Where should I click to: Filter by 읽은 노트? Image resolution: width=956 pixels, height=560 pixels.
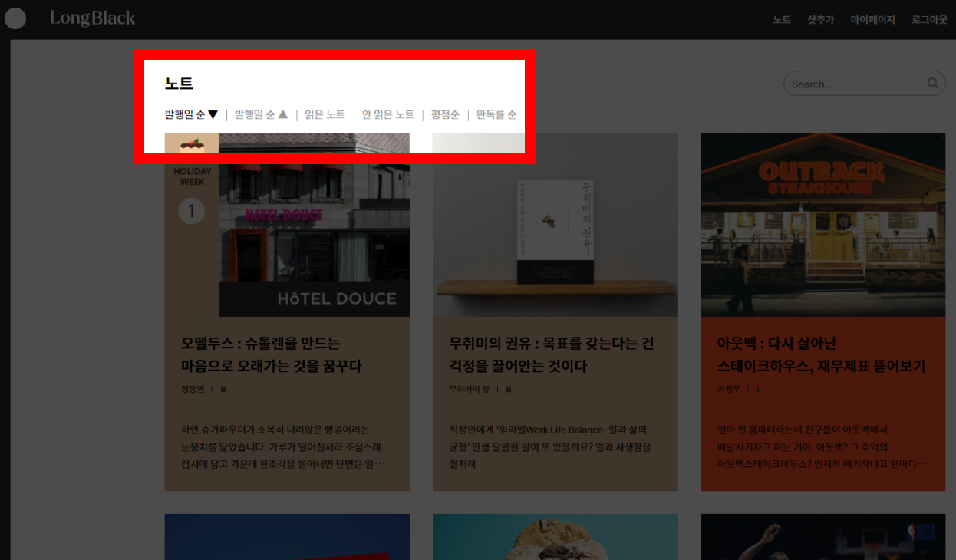tap(325, 114)
